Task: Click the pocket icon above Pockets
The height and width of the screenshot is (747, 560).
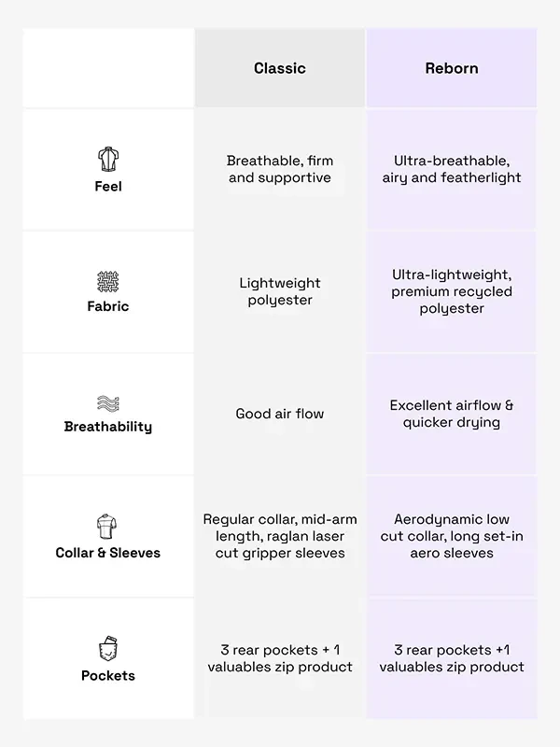Action: [x=108, y=649]
